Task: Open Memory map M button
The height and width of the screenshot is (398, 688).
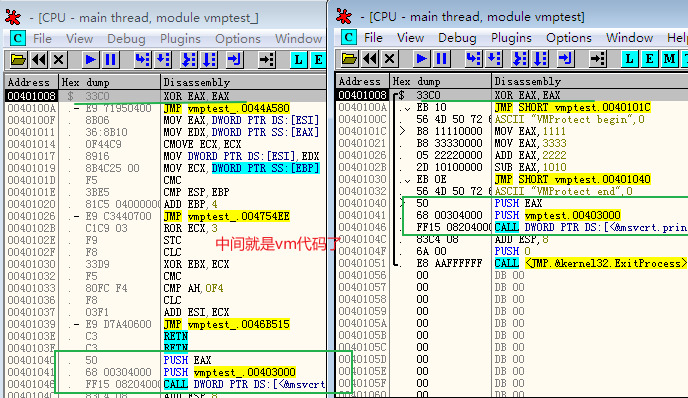Action: (x=669, y=58)
